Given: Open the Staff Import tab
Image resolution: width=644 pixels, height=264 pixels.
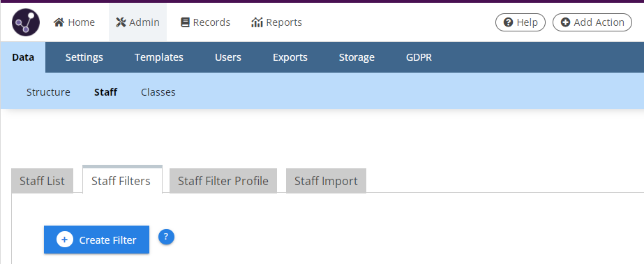Looking at the screenshot, I should tap(326, 181).
